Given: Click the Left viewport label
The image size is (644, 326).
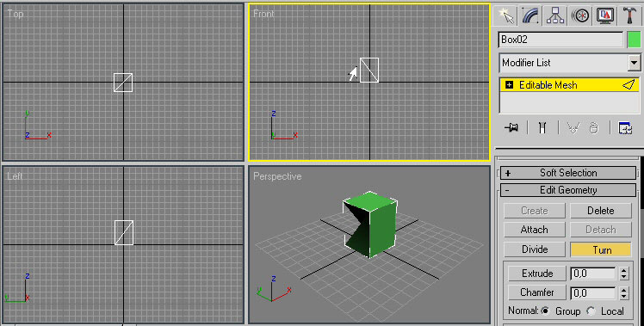Looking at the screenshot, I should 15,176.
